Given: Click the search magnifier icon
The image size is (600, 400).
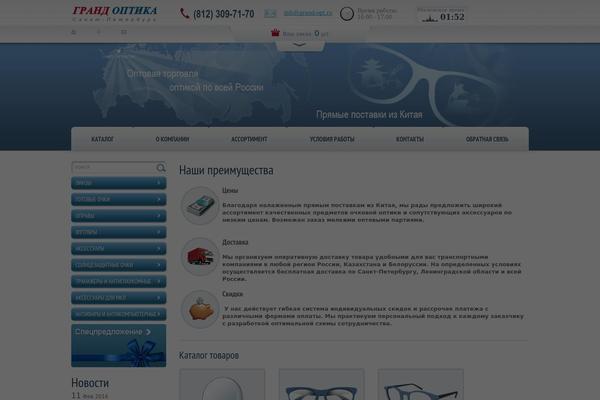Looking at the screenshot, I should [x=161, y=168].
